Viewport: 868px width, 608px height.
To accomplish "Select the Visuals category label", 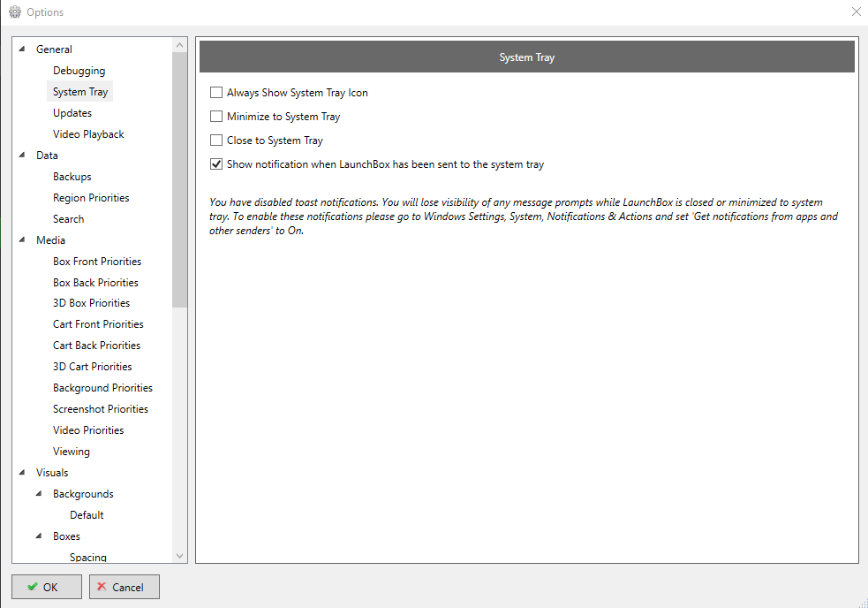I will pos(53,473).
